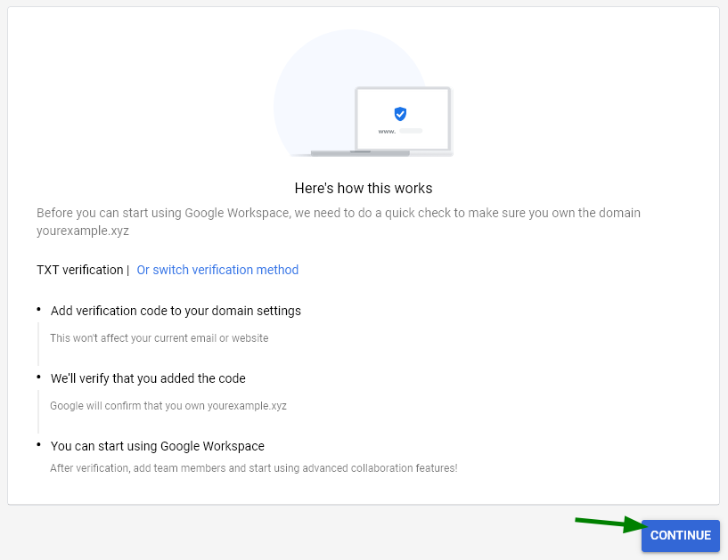Click 'This won't affect your current email or website'
This screenshot has width=728, height=560.
(159, 338)
